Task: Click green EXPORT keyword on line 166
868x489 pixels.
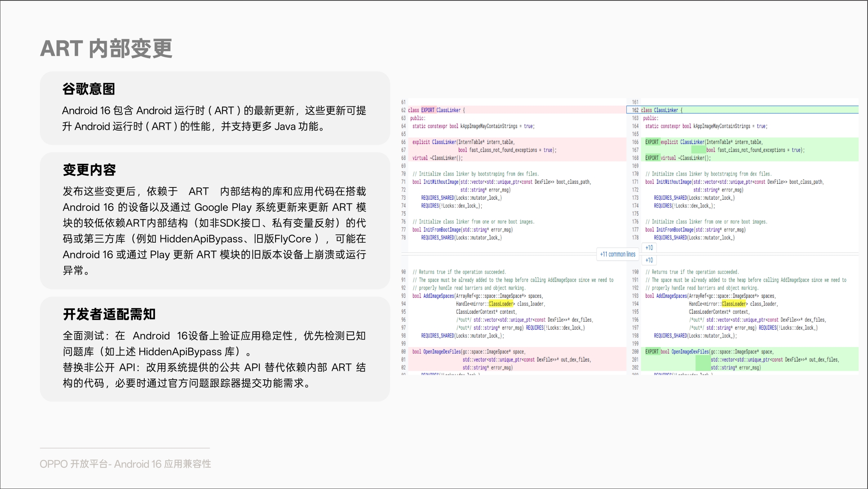Action: pyautogui.click(x=652, y=142)
